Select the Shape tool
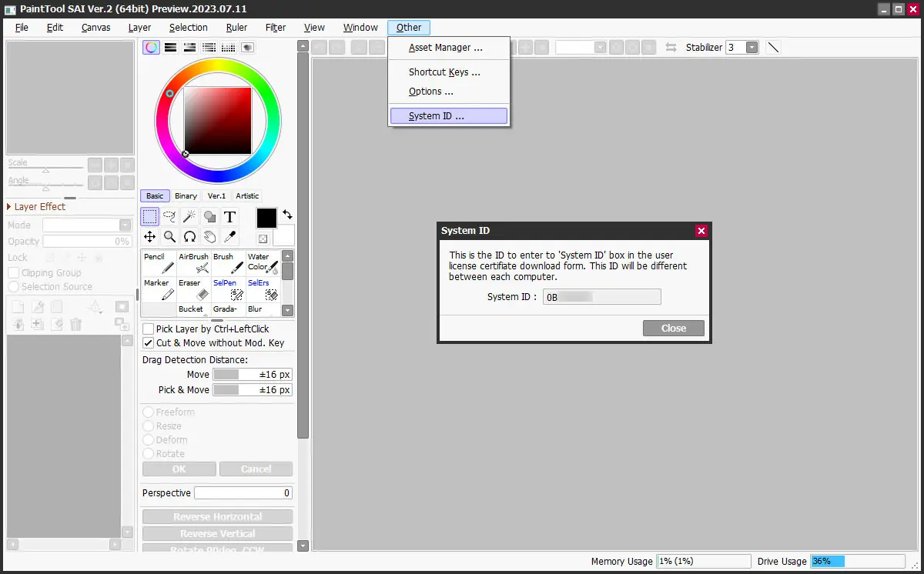Image resolution: width=924 pixels, height=574 pixels. pos(209,217)
